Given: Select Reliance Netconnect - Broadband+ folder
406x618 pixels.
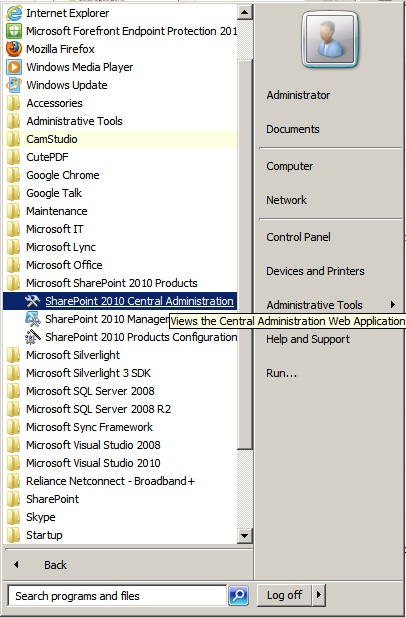Looking at the screenshot, I should pos(120,481).
